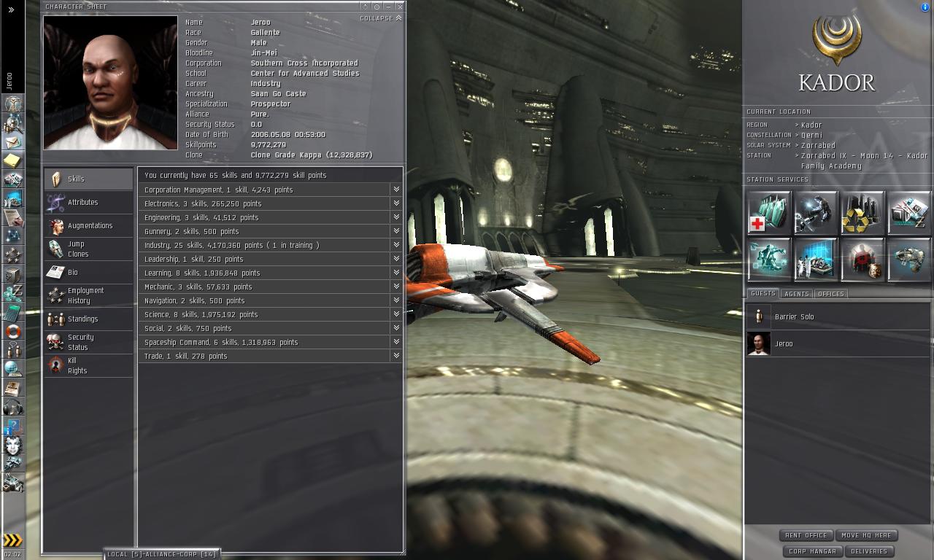This screenshot has width=934, height=560.
Task: Expand the Gunnery skill group
Action: click(x=396, y=231)
